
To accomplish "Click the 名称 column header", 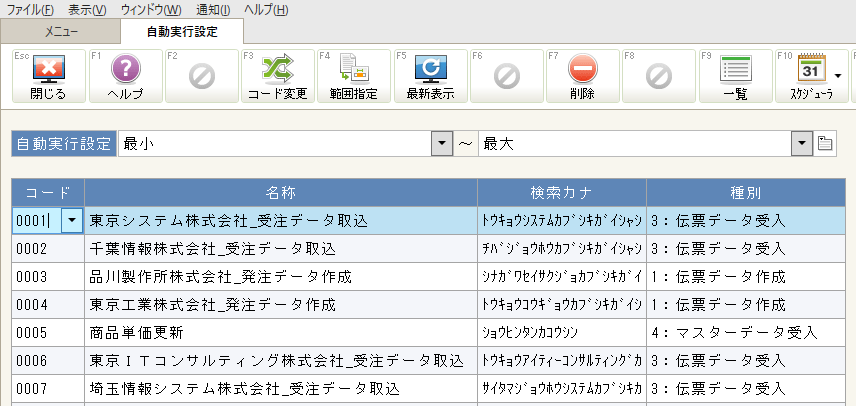I will point(281,192).
